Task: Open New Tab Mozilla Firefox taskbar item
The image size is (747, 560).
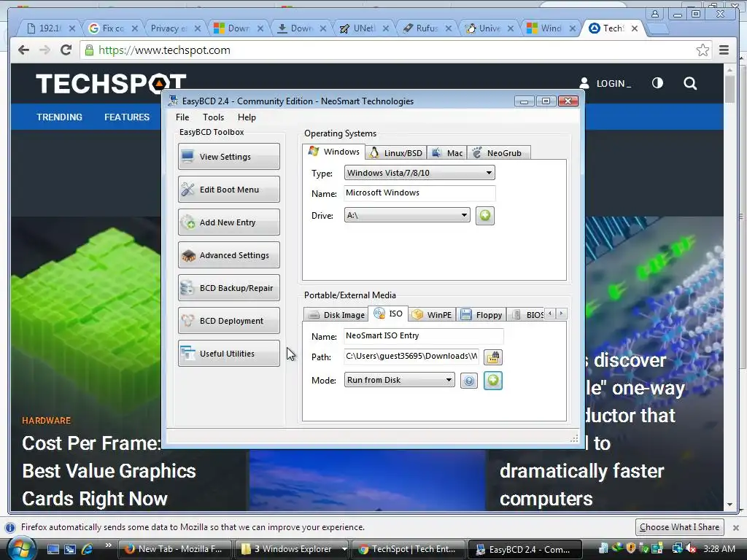Action: (174, 549)
